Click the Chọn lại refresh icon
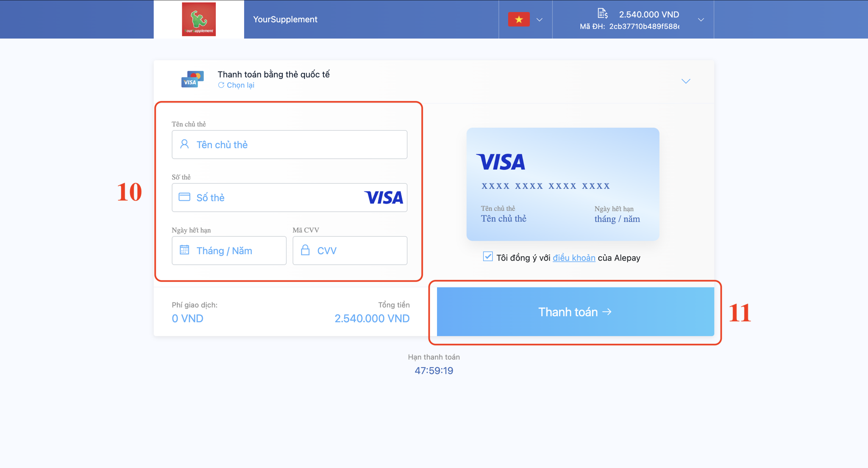Viewport: 868px width, 468px height. (221, 85)
